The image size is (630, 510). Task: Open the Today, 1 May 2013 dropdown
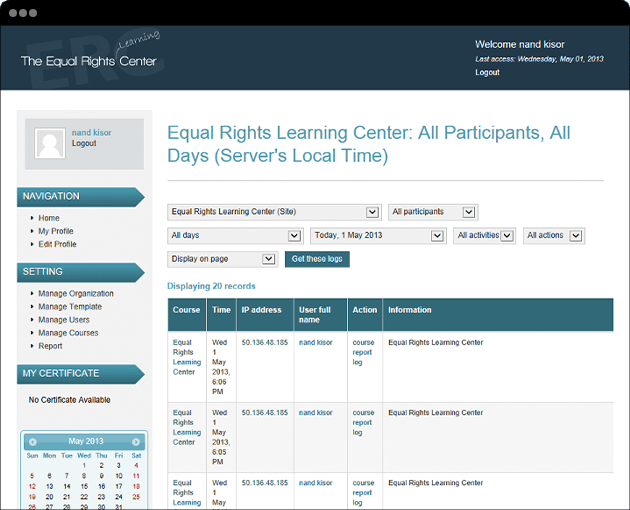tap(378, 236)
